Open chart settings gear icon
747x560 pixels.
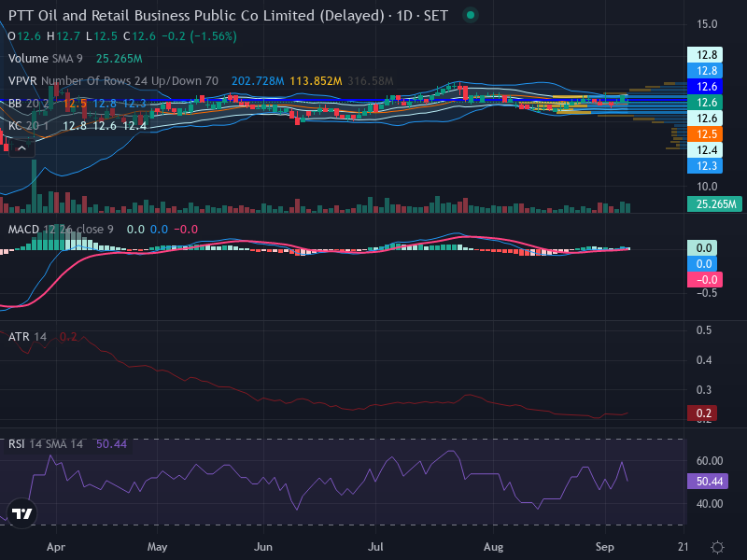pyautogui.click(x=717, y=547)
